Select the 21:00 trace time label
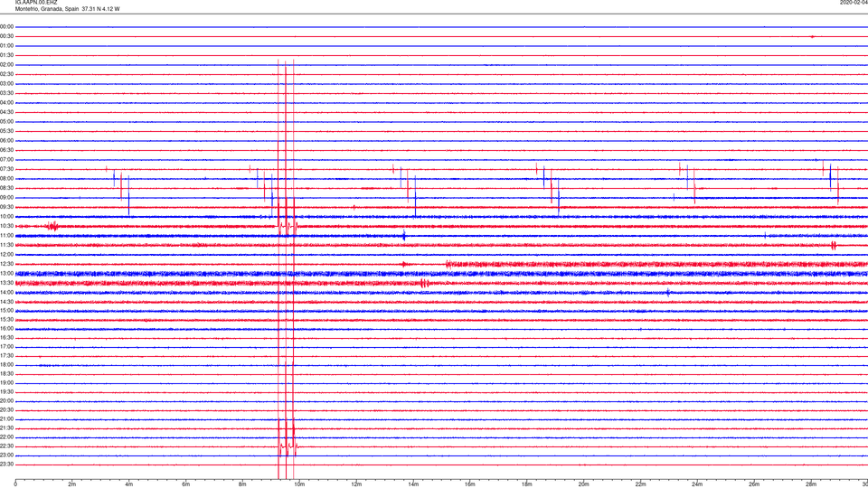868x488 pixels. pyautogui.click(x=7, y=419)
